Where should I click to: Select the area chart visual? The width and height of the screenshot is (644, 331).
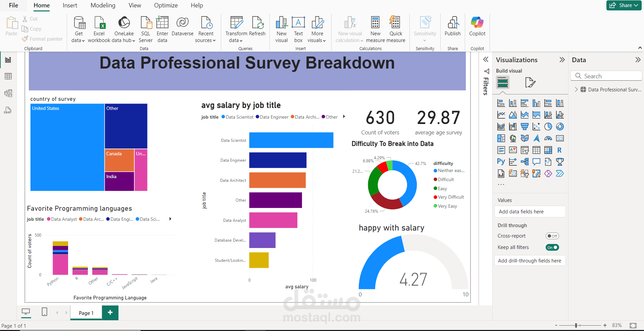click(x=513, y=115)
